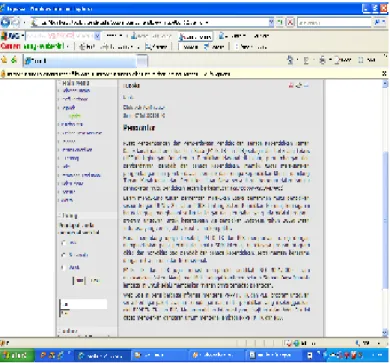
Task: Select the open browser tab
Action: pyautogui.click(x=80, y=61)
